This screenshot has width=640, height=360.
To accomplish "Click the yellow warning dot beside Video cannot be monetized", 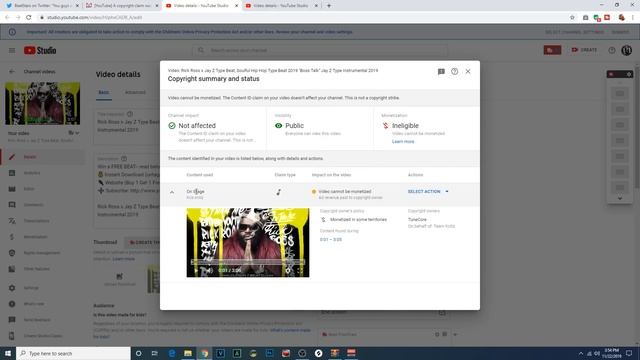I will pyautogui.click(x=313, y=192).
